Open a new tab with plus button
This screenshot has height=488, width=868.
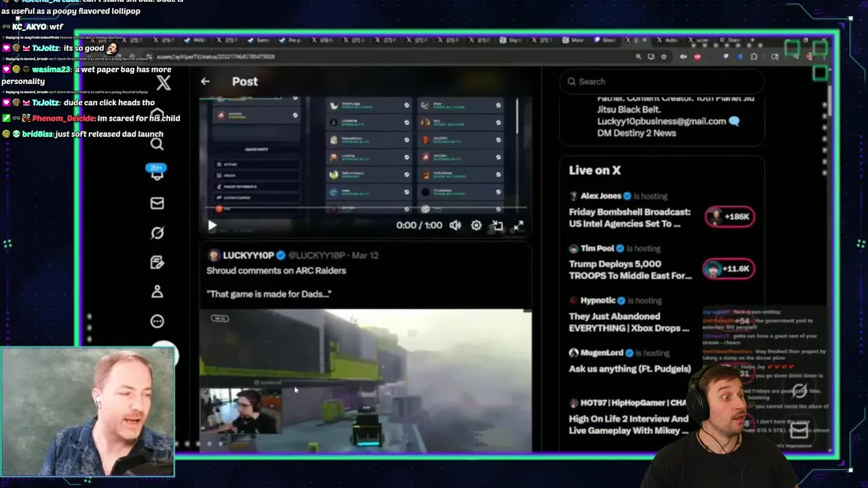pyautogui.click(x=753, y=40)
